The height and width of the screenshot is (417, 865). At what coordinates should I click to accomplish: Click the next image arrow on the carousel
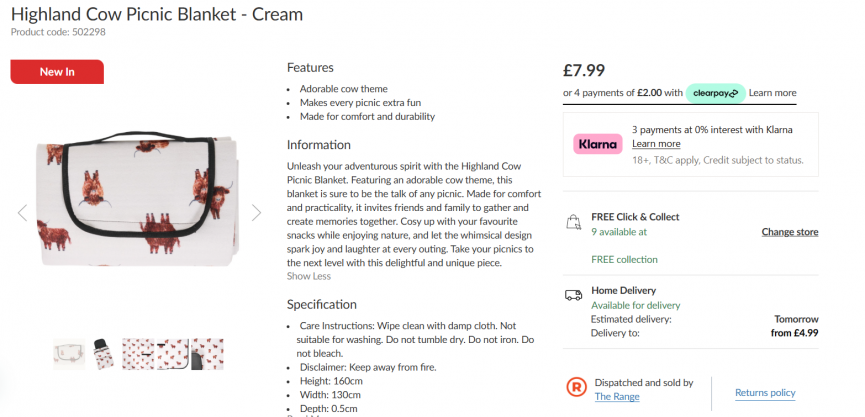256,212
